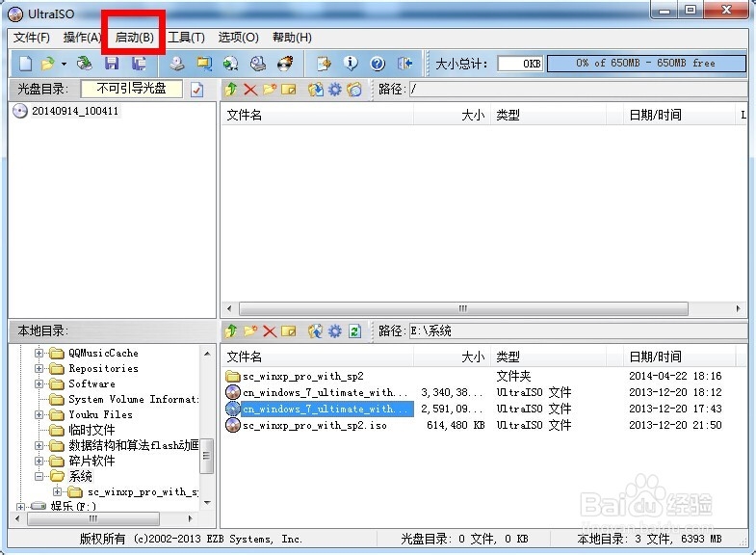Viewport: 756px width, 555px height.
Task: Click the Burn CD/DVD image flame icon
Action: click(x=285, y=64)
